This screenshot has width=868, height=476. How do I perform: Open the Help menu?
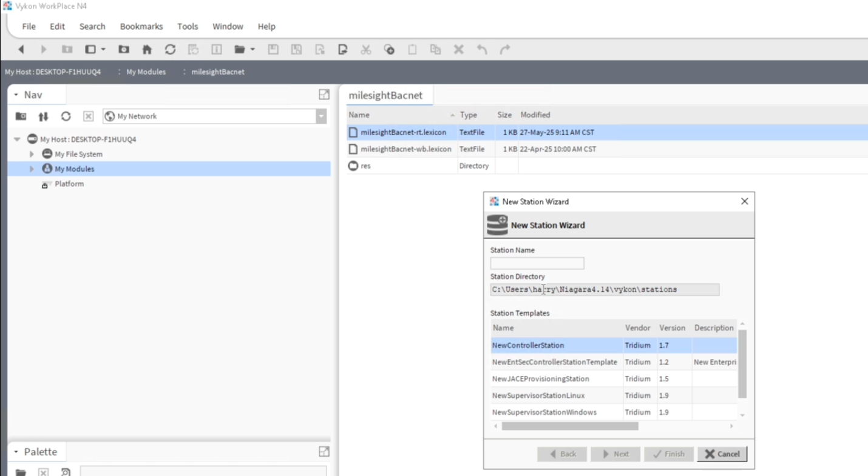click(266, 27)
